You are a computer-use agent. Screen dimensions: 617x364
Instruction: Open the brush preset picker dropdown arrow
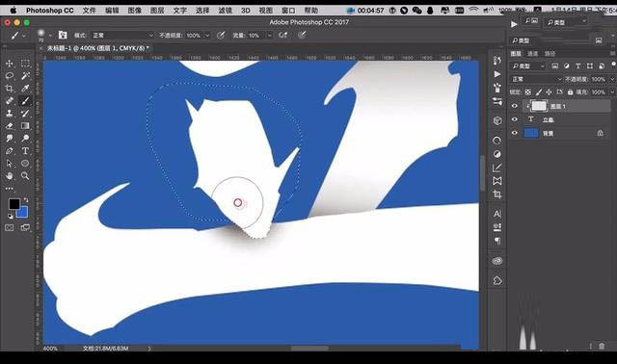coord(50,36)
